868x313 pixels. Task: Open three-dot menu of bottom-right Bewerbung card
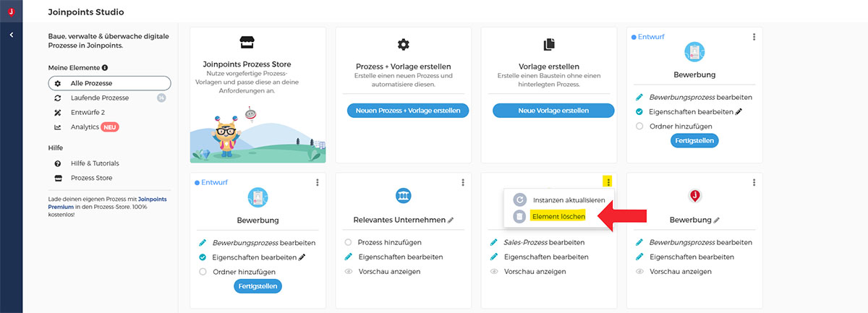pyautogui.click(x=754, y=183)
